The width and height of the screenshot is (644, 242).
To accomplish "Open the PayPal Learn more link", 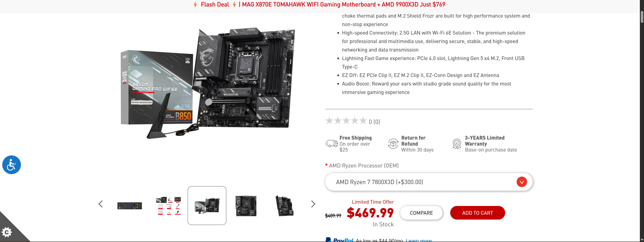I will [418, 240].
